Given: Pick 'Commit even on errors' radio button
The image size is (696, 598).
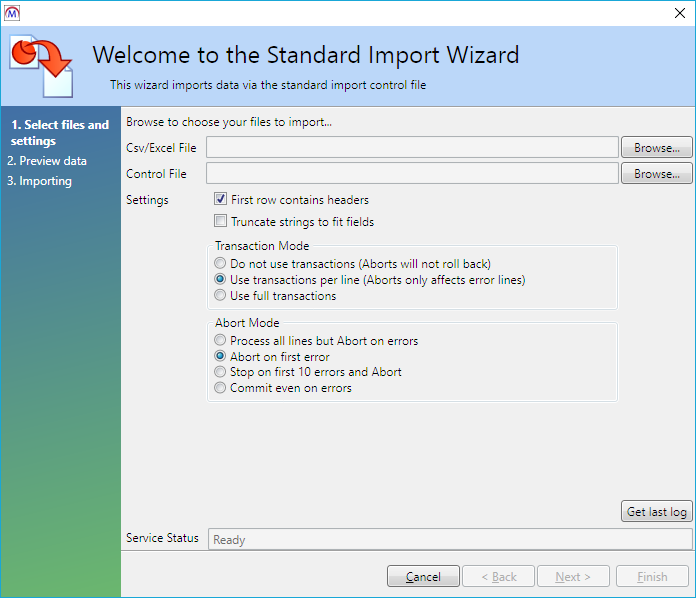Looking at the screenshot, I should click(221, 388).
